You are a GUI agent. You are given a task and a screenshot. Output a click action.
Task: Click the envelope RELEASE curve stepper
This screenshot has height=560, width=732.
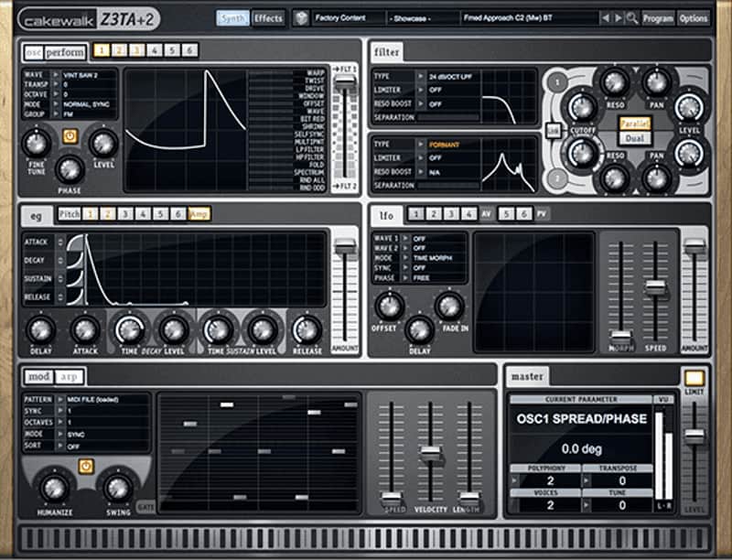click(x=60, y=296)
